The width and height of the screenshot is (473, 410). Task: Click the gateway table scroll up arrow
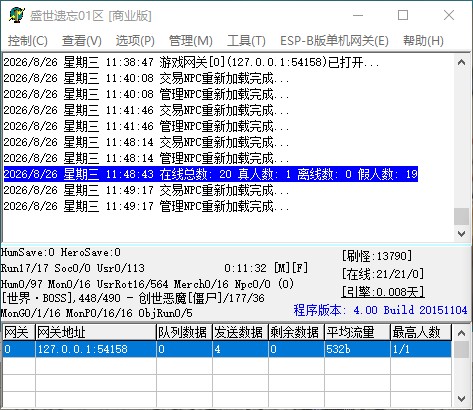click(x=461, y=333)
